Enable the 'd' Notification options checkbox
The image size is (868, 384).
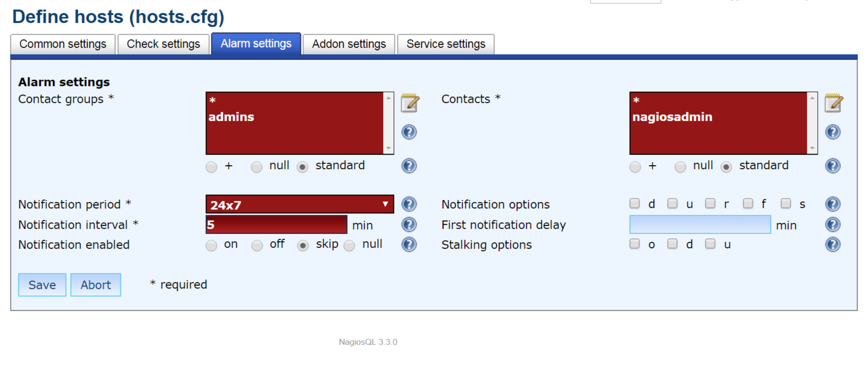tap(635, 203)
